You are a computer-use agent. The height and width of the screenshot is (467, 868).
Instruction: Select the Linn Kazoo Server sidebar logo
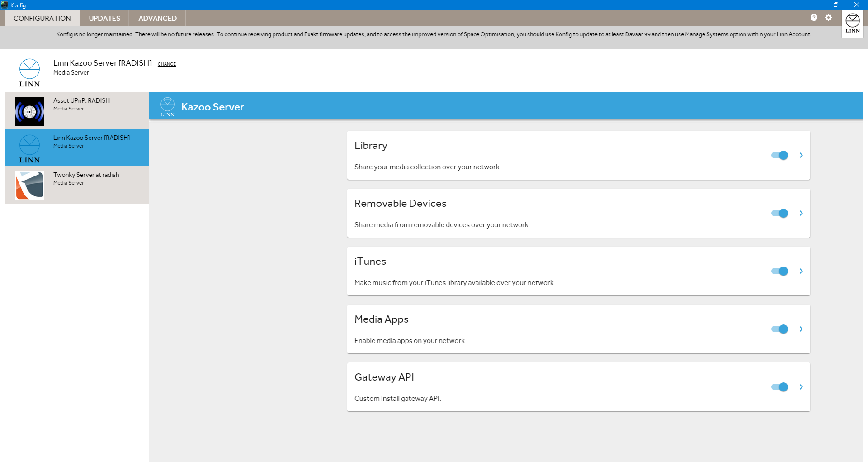click(29, 149)
